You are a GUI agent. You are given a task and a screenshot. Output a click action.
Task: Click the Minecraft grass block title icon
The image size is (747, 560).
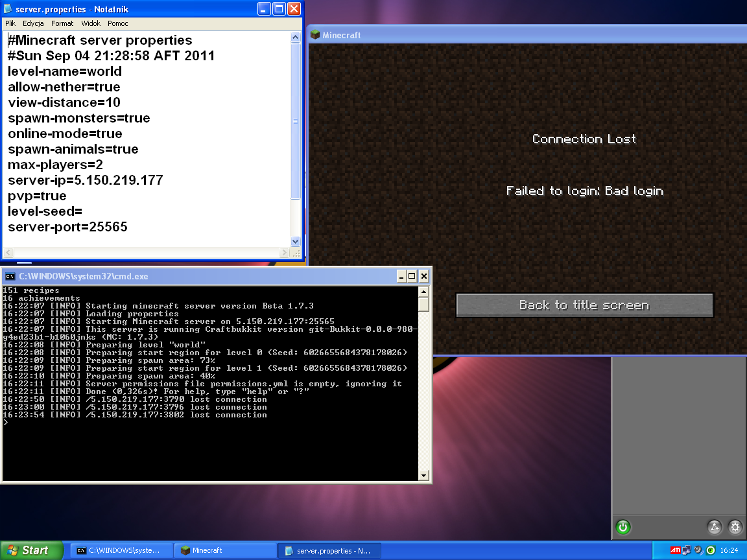(x=315, y=35)
